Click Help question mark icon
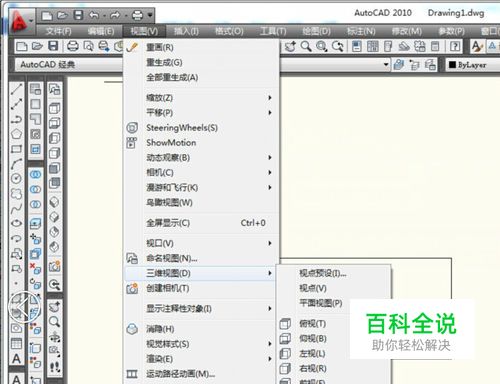Viewport: 500px width, 384px height. 455,46
